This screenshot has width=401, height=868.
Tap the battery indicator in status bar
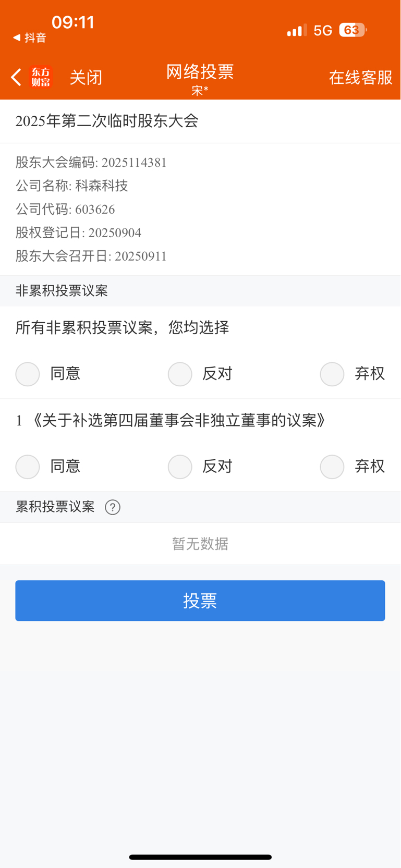pos(353,30)
